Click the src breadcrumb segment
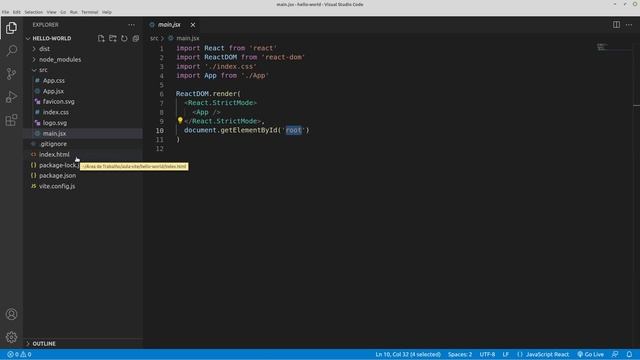640x360 pixels. coord(154,38)
